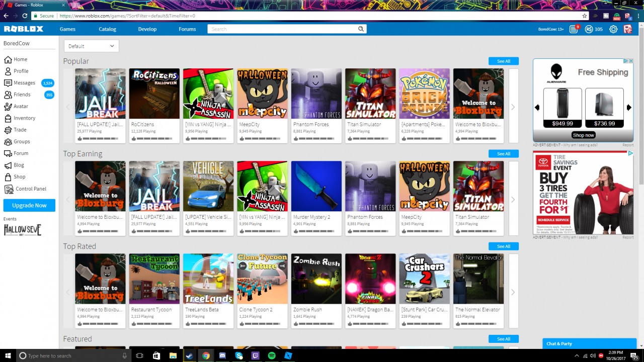Screen dimensions: 644x362
Task: Open the Trade sidebar icon
Action: [8, 130]
